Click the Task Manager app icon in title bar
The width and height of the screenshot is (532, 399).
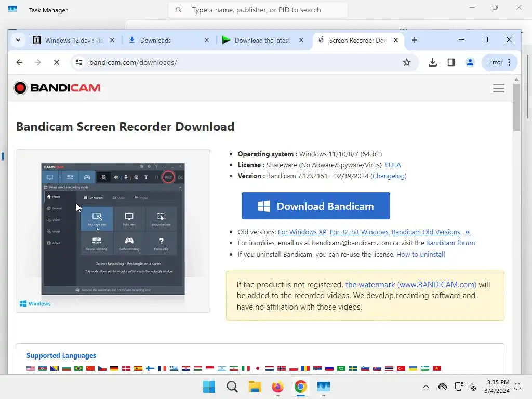(12, 9)
